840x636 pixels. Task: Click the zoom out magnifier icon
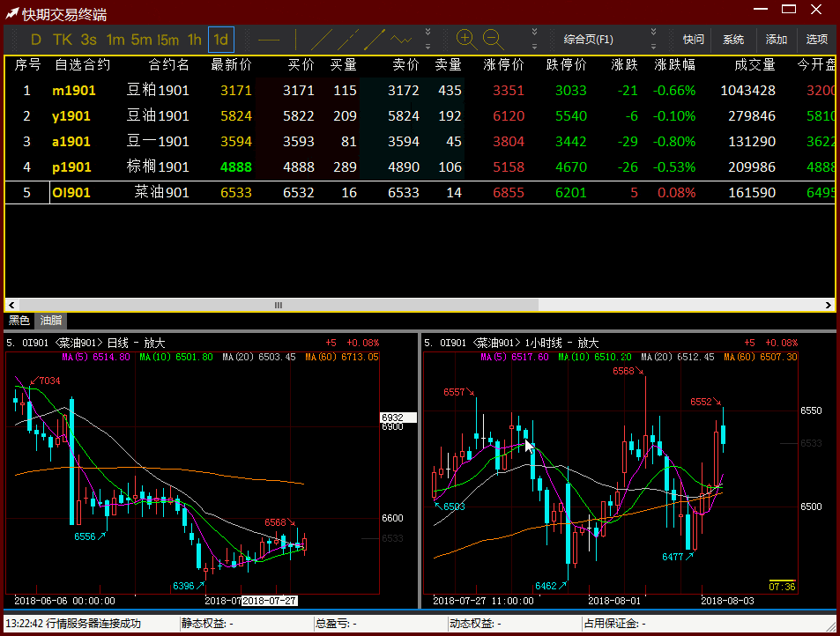point(493,40)
